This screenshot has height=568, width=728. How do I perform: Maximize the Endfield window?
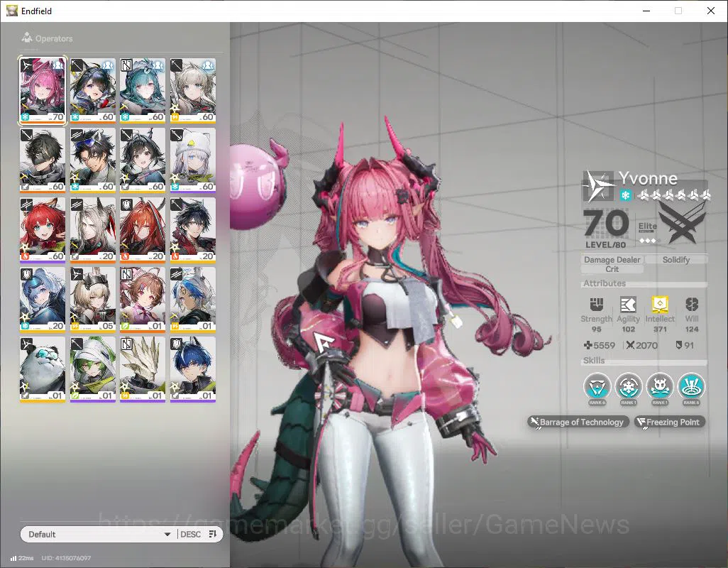(x=678, y=11)
